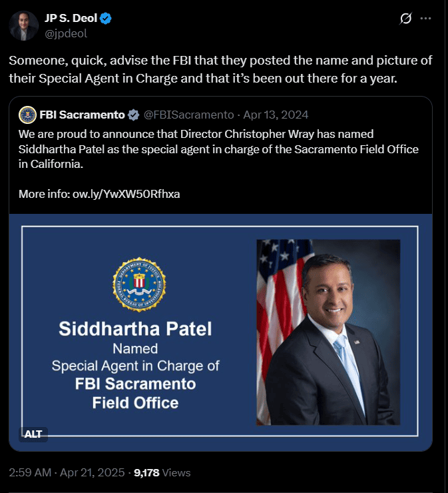Click JP S. Deol's profile avatar
This screenshot has height=493, width=448.
tap(24, 25)
